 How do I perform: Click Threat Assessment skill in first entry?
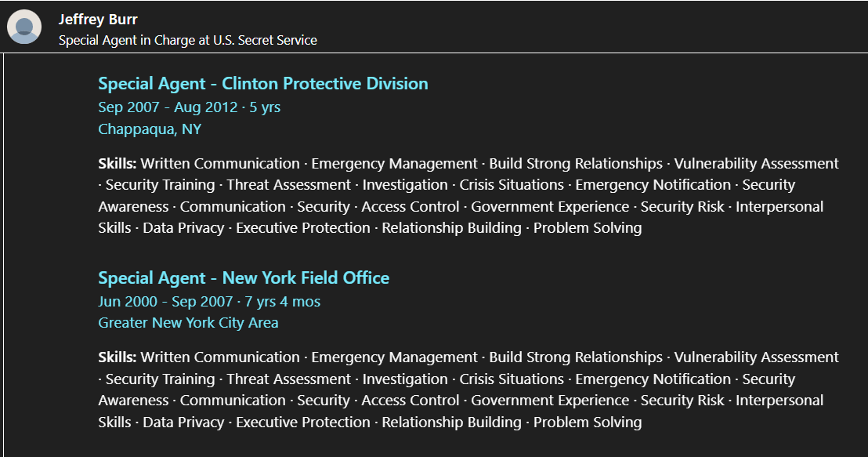coord(288,185)
